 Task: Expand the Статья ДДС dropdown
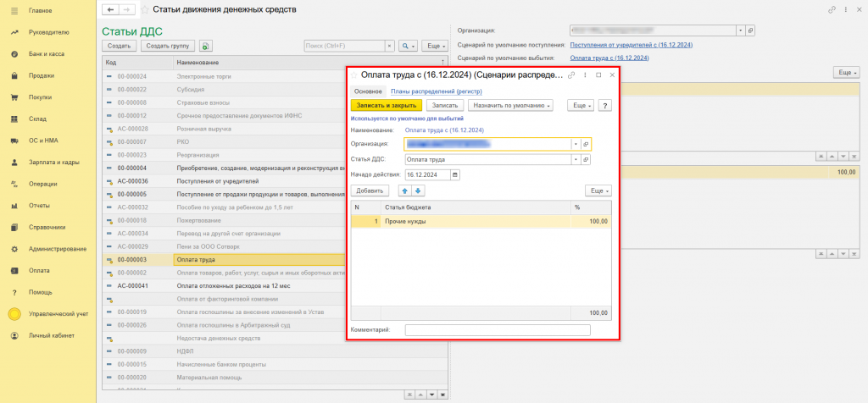pyautogui.click(x=576, y=159)
